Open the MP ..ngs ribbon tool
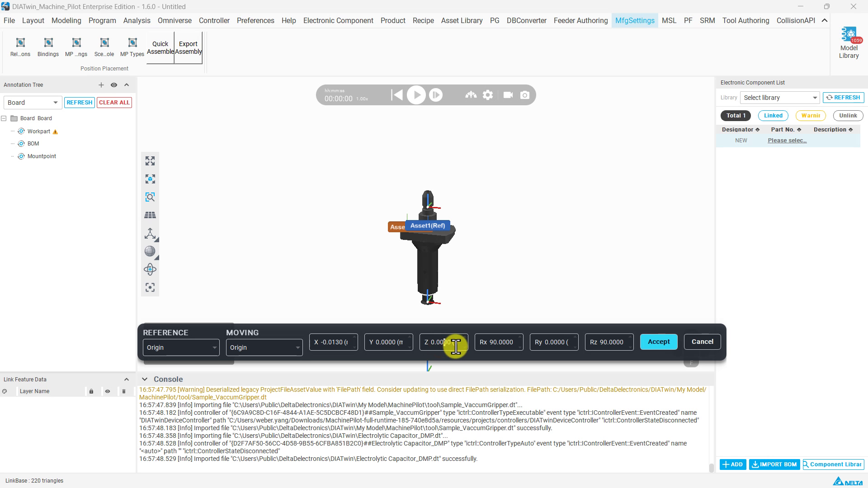Viewport: 868px width, 488px height. tap(76, 47)
